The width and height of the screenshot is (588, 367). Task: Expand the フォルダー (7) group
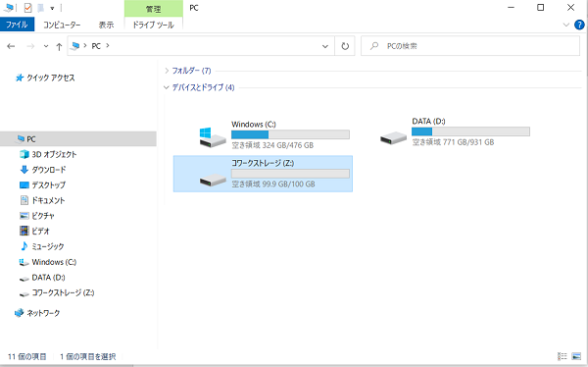167,71
